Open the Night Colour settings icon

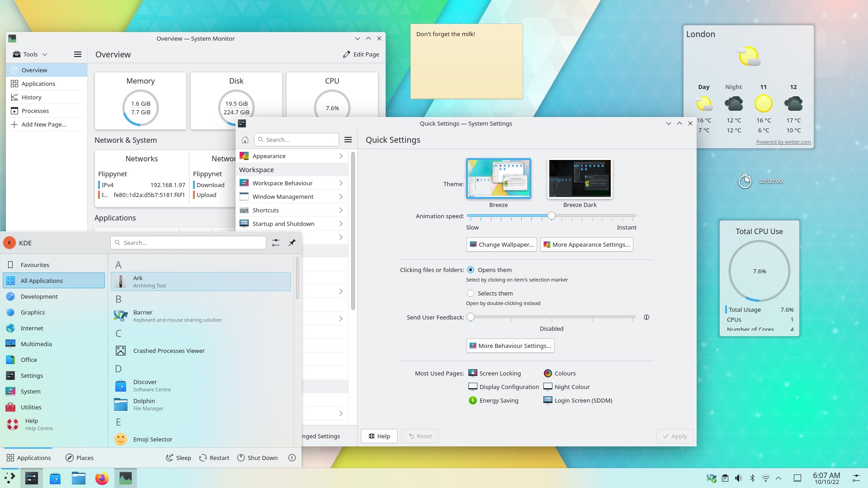(x=547, y=387)
